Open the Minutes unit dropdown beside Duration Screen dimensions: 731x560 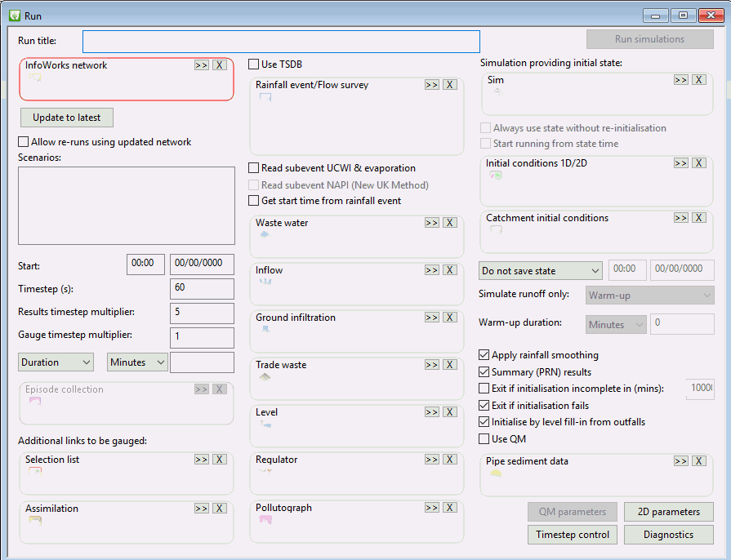coord(137,362)
